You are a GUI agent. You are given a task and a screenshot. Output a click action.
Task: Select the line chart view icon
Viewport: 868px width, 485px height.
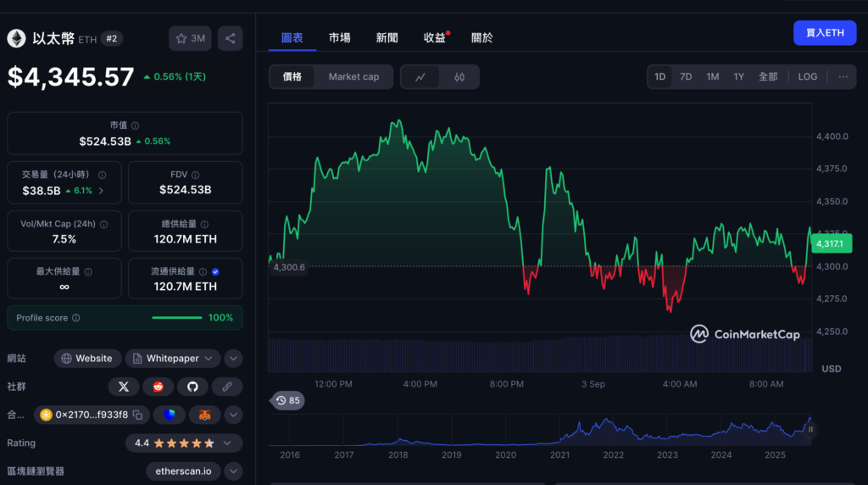coord(420,77)
